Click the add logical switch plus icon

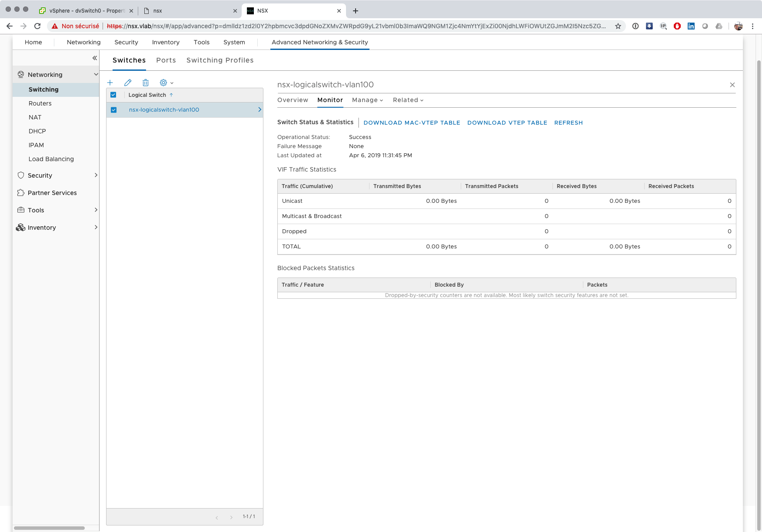click(x=110, y=83)
